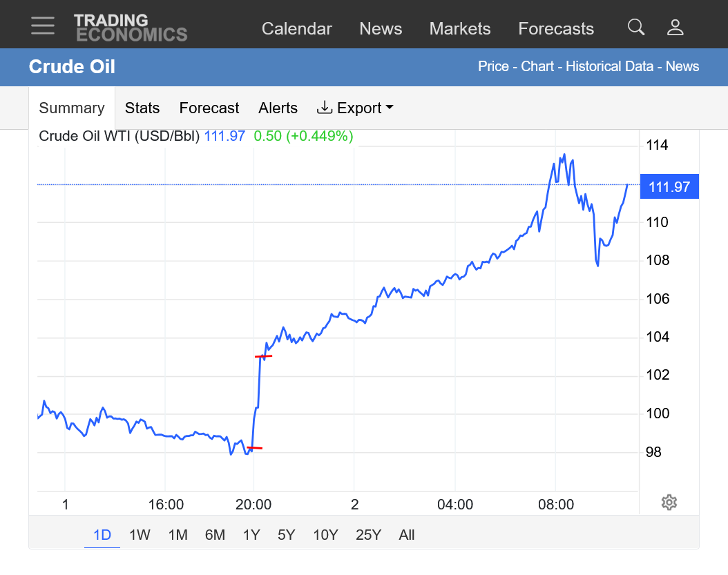Click the Crude Oil page title
This screenshot has width=728, height=575.
pyautogui.click(x=72, y=67)
